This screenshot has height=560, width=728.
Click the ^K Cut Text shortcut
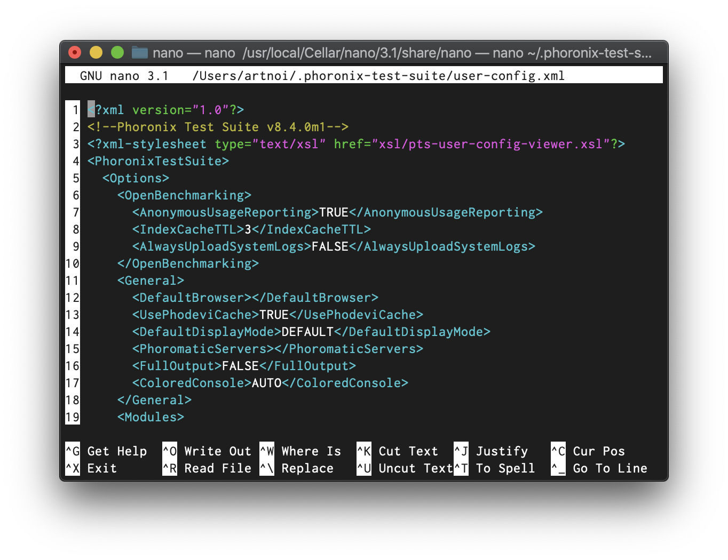398,451
